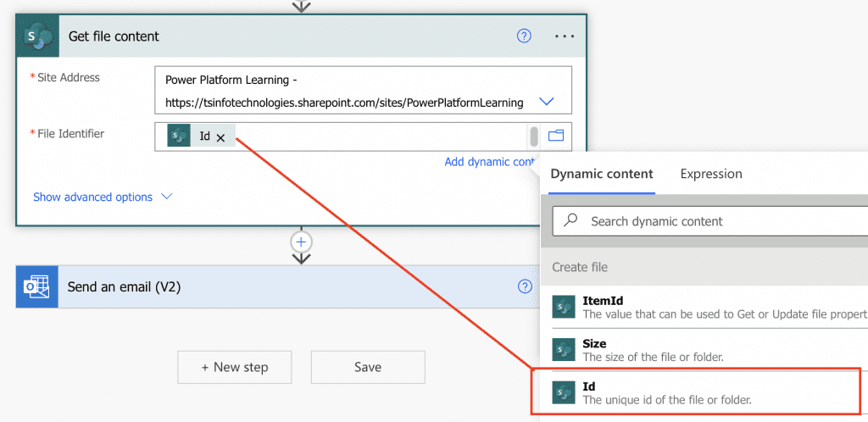Click the Search dynamic content field

point(710,221)
